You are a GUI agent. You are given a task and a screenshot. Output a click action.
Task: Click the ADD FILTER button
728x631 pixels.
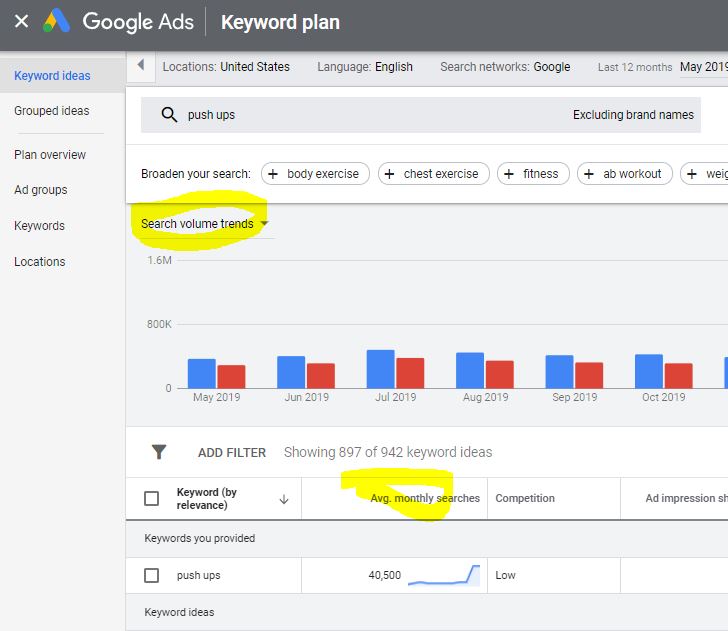(x=232, y=452)
